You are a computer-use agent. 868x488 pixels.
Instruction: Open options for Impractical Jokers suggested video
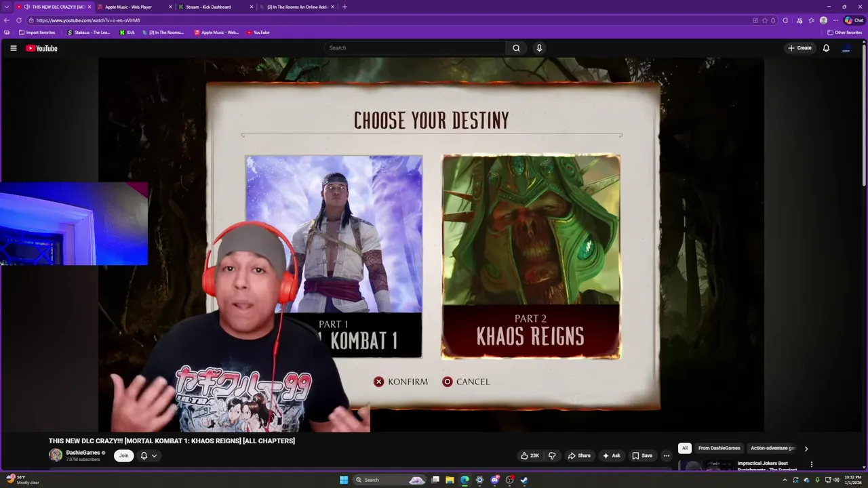coord(812,464)
